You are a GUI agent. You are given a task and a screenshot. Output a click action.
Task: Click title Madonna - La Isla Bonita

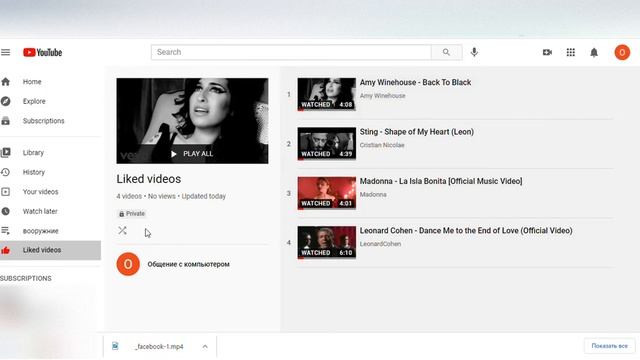[x=441, y=181]
